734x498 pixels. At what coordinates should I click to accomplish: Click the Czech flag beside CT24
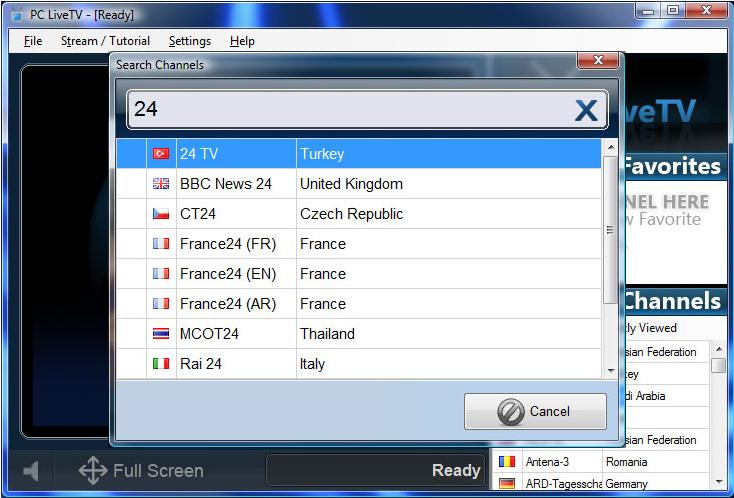(x=161, y=213)
